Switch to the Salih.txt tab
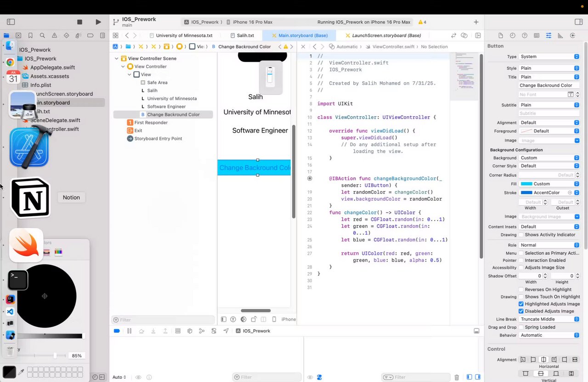 point(242,35)
